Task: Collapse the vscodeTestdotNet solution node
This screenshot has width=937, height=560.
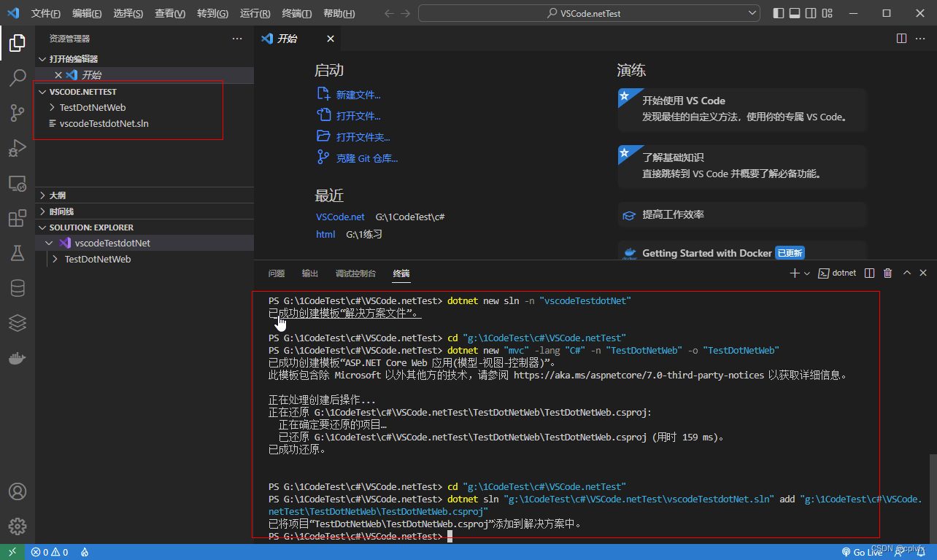Action: click(x=49, y=243)
